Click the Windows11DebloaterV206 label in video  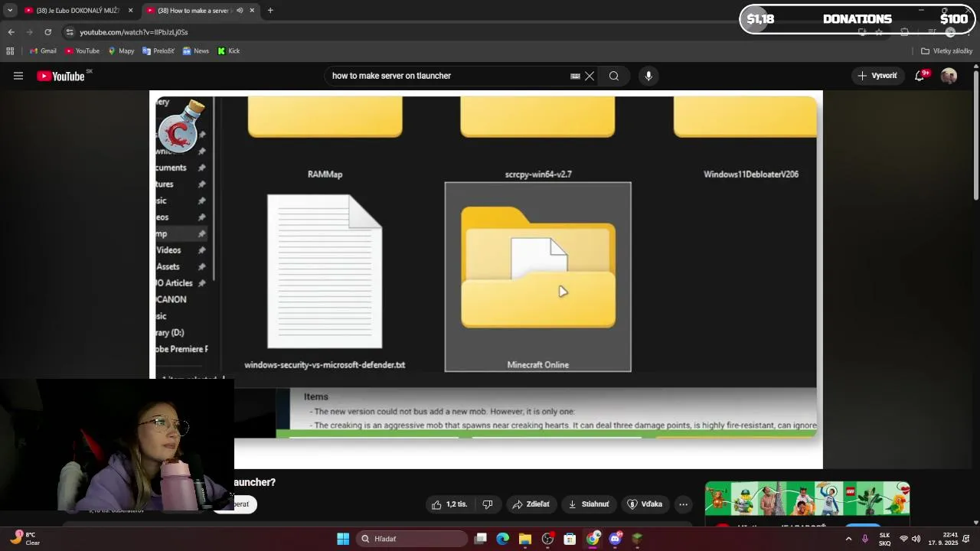[751, 174]
